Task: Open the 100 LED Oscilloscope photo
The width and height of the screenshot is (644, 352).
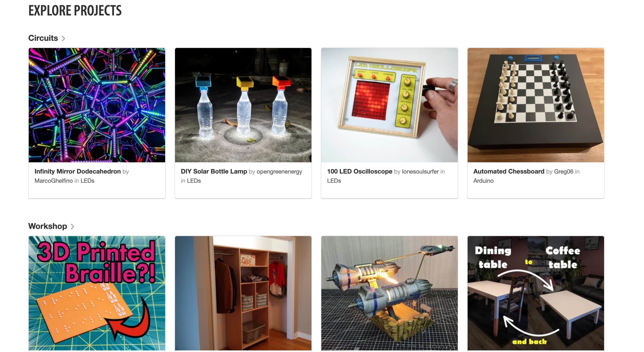Action: tap(390, 105)
